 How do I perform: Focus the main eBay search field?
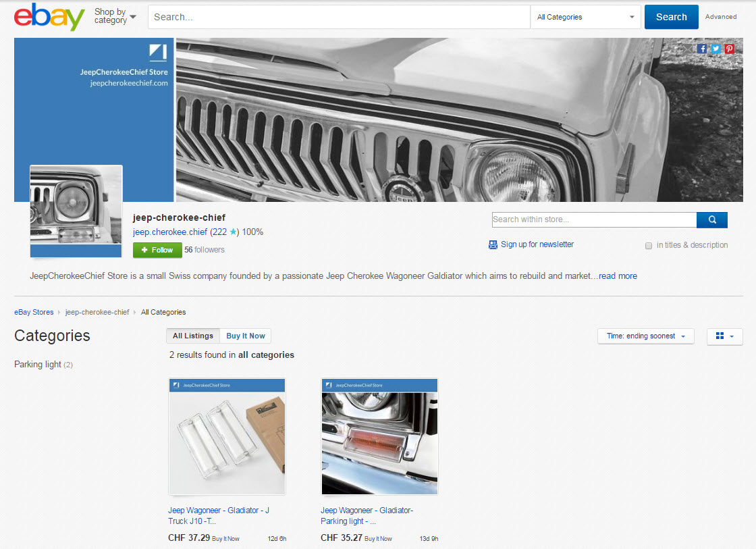click(339, 17)
